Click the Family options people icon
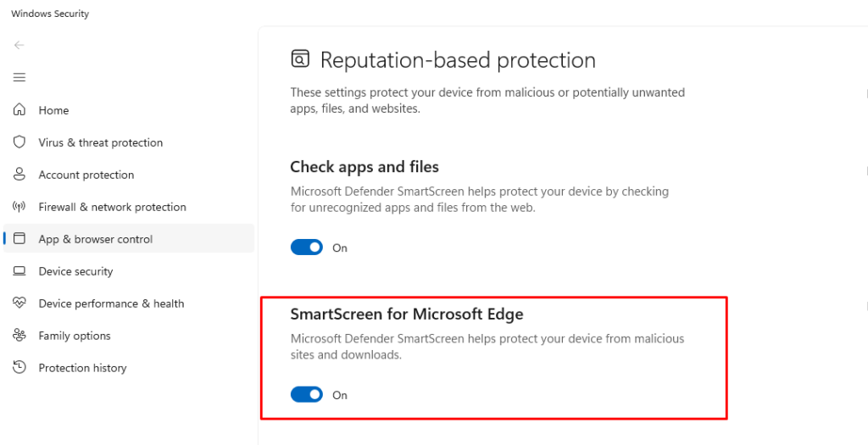The image size is (868, 445). [19, 336]
